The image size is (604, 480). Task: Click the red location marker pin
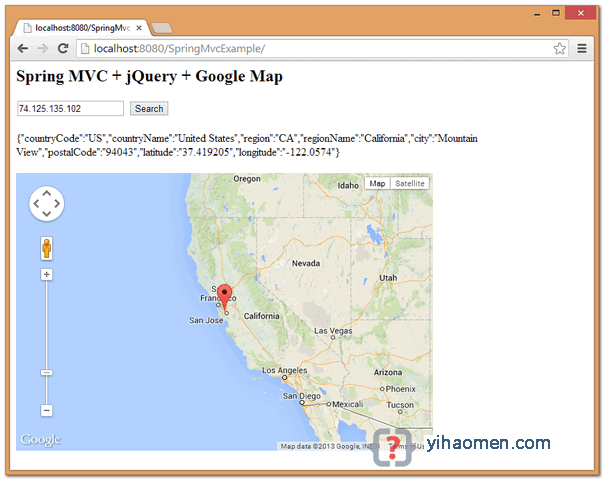[225, 297]
